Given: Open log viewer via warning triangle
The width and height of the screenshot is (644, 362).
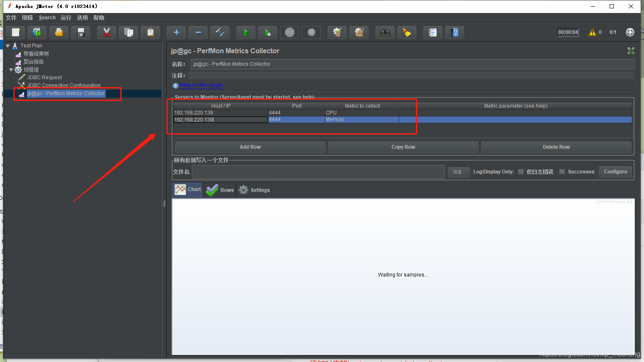Looking at the screenshot, I should click(x=592, y=32).
